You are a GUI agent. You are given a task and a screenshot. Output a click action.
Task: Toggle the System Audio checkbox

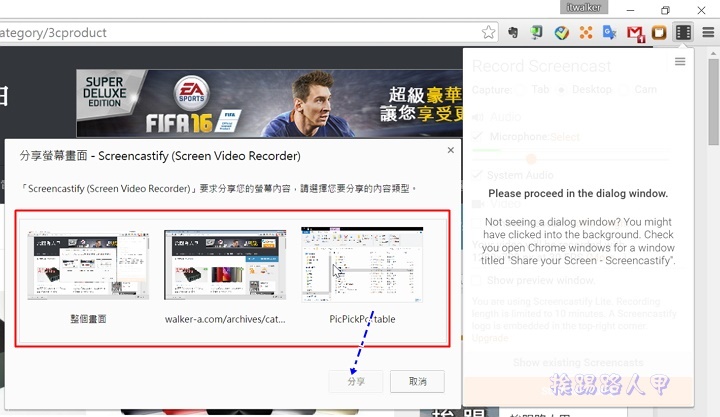(x=477, y=175)
